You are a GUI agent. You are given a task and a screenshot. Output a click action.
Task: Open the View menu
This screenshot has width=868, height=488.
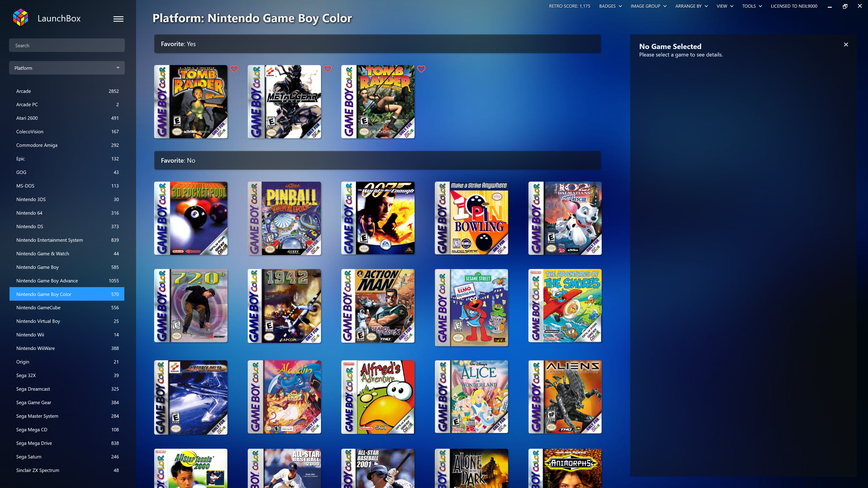(x=725, y=6)
